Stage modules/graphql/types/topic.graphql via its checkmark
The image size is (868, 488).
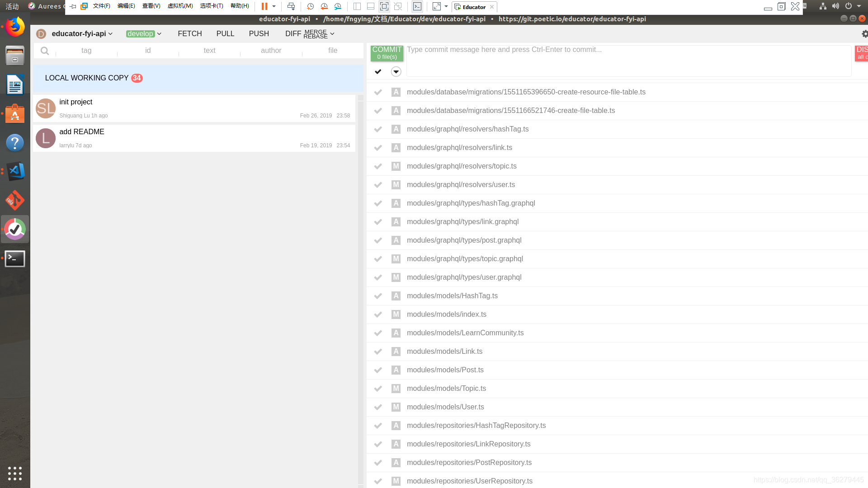(378, 259)
